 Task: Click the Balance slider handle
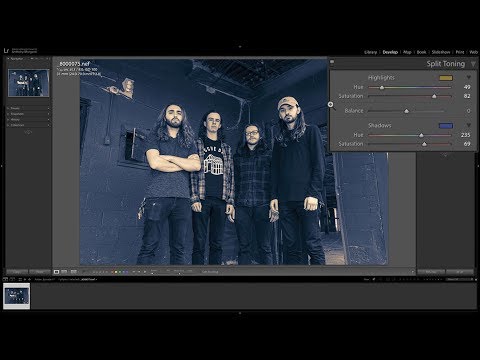click(x=406, y=111)
